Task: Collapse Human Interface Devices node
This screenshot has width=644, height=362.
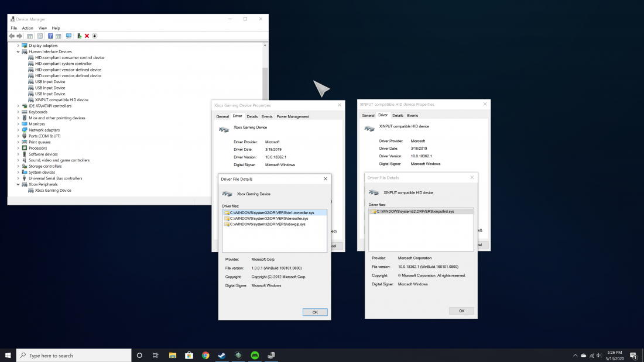Action: (18, 51)
